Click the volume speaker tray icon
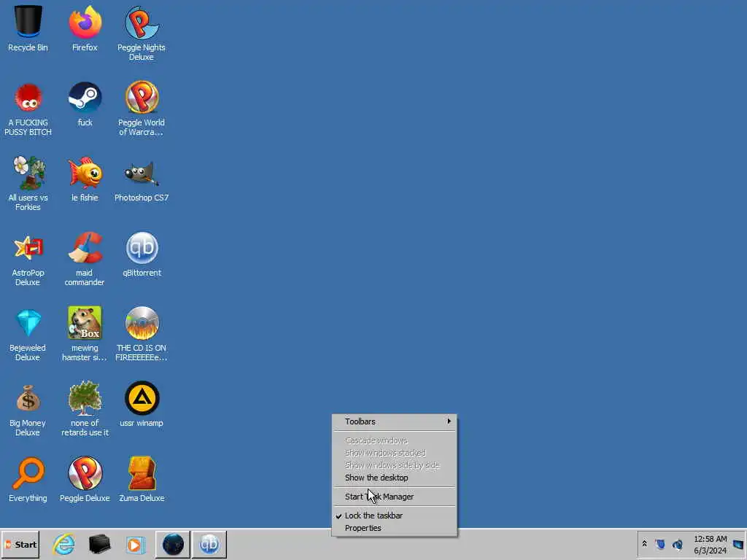 [x=677, y=544]
